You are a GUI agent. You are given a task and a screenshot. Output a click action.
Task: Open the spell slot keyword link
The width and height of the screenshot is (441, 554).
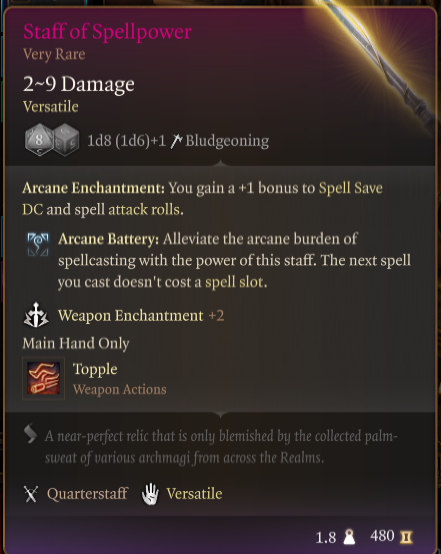pyautogui.click(x=234, y=282)
